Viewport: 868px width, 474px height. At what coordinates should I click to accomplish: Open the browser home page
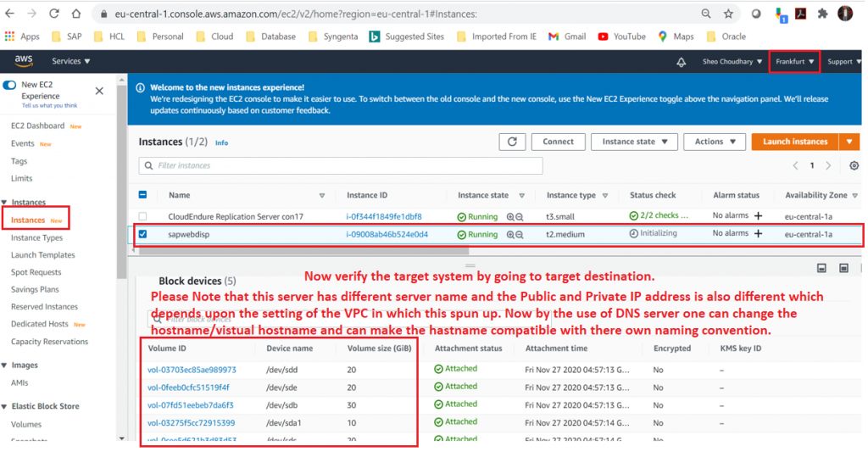click(x=76, y=14)
